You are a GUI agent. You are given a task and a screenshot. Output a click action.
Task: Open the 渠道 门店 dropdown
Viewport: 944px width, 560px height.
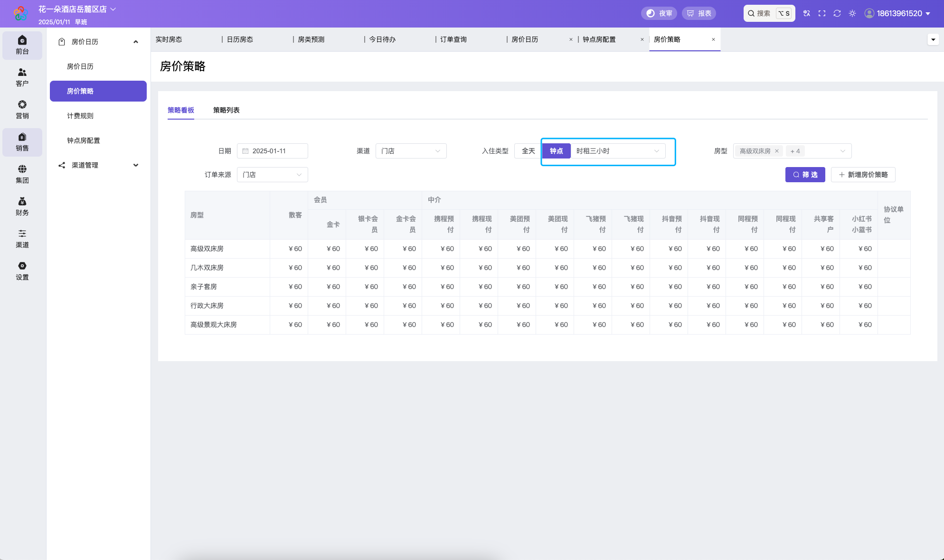(x=411, y=151)
